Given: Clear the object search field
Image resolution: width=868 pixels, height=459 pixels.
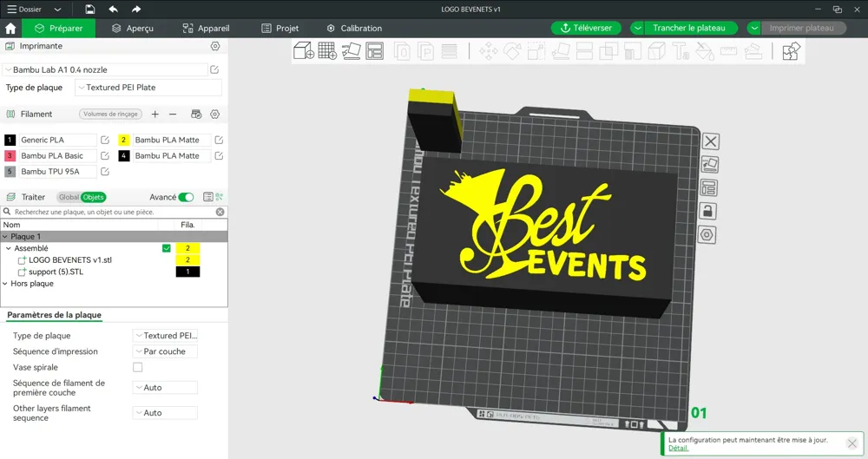Looking at the screenshot, I should coord(220,212).
